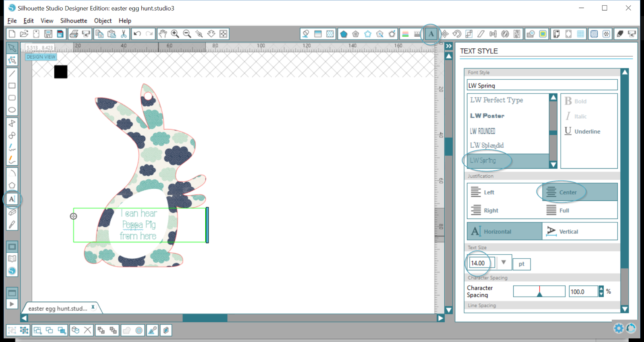Open the View menu

pos(47,21)
